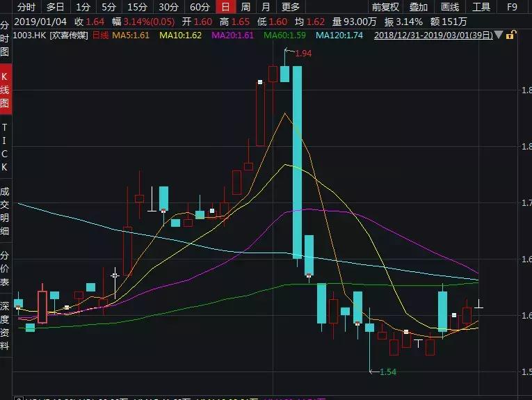This screenshot has width=532, height=400.
Task: Select the 多日 multi-day tab
Action: point(56,6)
